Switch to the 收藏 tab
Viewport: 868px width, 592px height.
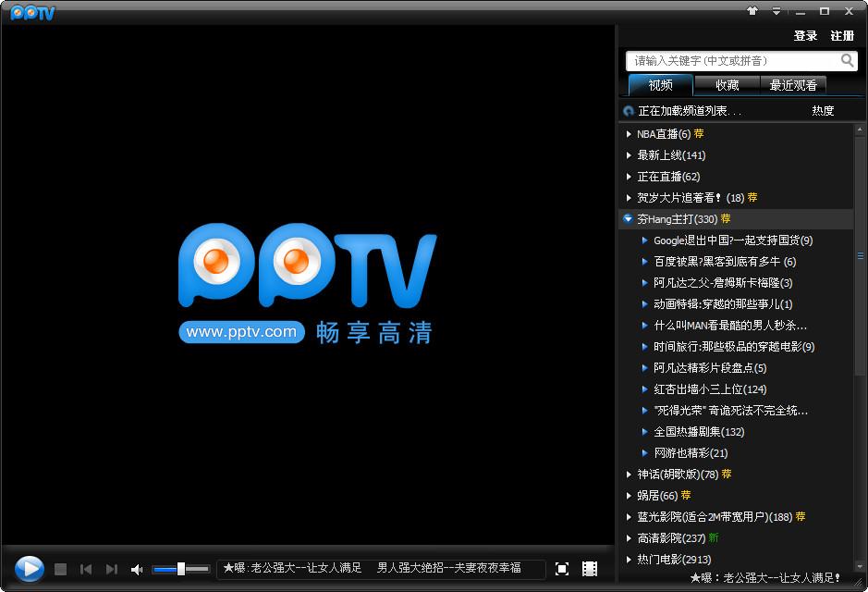click(x=727, y=84)
